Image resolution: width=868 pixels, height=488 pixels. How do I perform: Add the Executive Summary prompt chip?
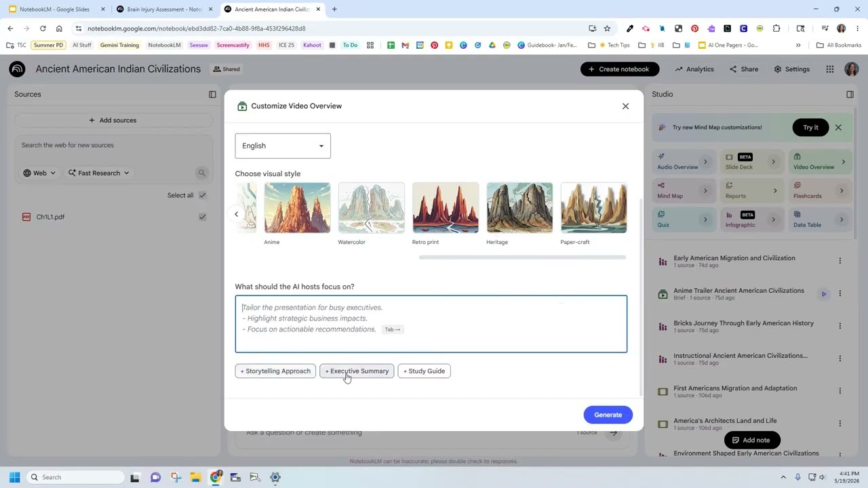(357, 371)
